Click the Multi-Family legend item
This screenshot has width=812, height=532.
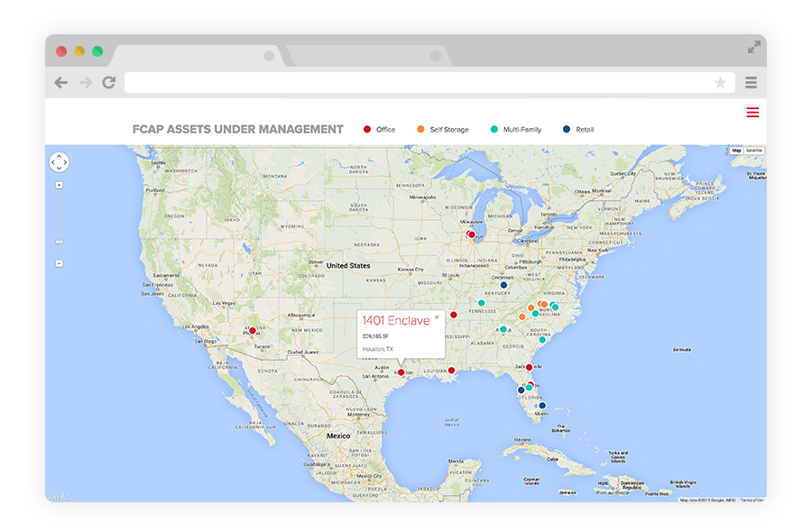point(516,129)
